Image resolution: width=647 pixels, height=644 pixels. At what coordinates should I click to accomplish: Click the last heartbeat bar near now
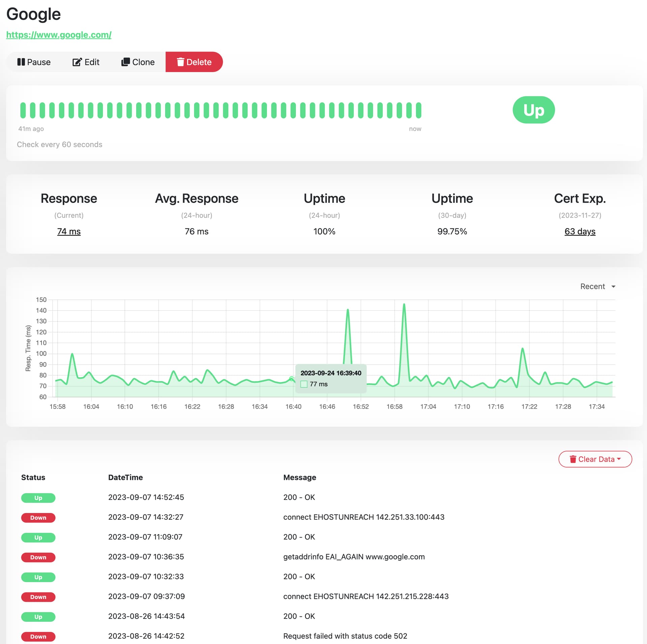pos(419,110)
